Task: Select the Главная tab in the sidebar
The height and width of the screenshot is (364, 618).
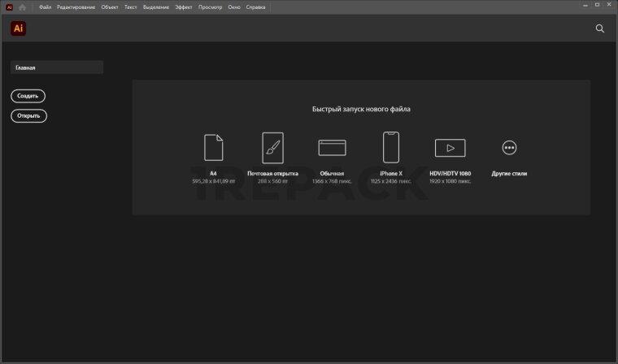Action: pos(57,68)
